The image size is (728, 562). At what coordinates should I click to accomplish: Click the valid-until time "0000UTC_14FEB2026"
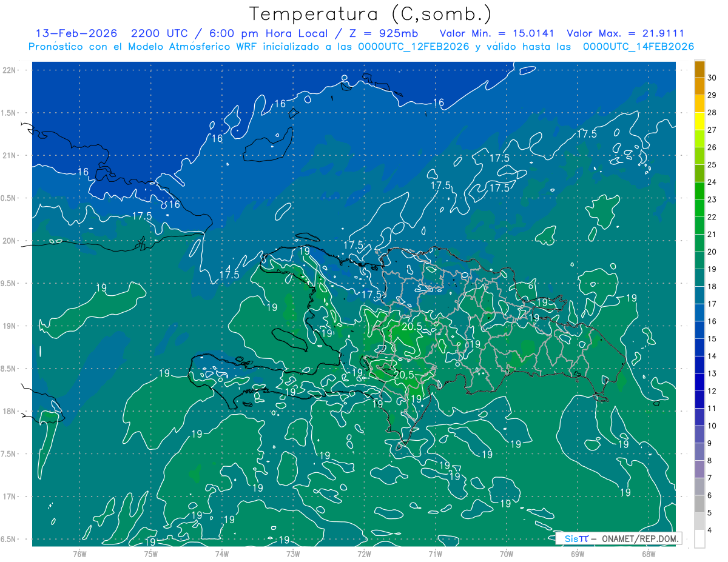click(639, 47)
